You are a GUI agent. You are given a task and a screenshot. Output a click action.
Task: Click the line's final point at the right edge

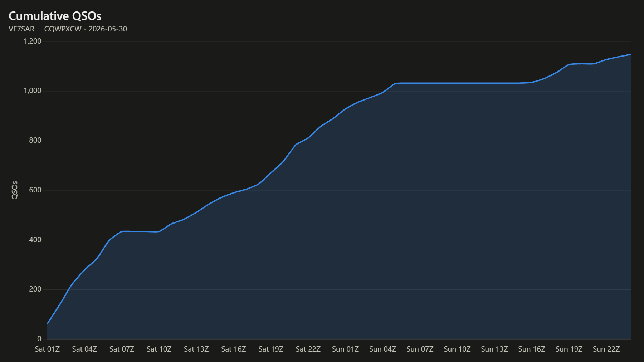630,54
